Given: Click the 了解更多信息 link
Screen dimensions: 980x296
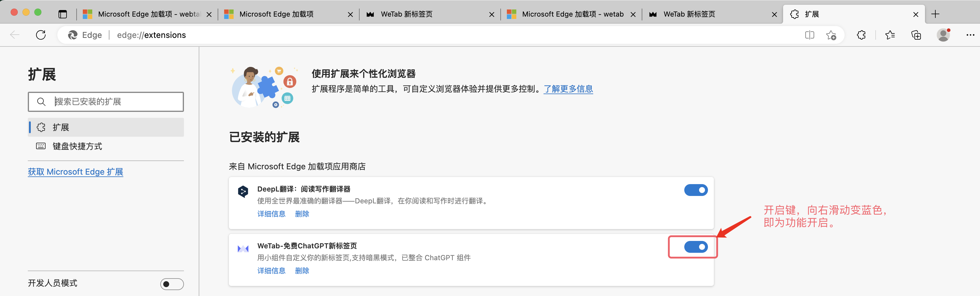Looking at the screenshot, I should tap(568, 89).
